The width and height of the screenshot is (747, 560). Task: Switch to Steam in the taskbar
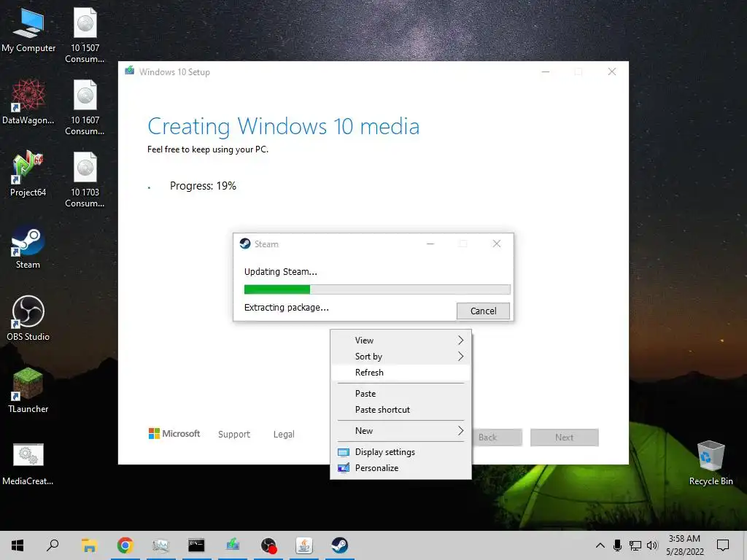[340, 545]
